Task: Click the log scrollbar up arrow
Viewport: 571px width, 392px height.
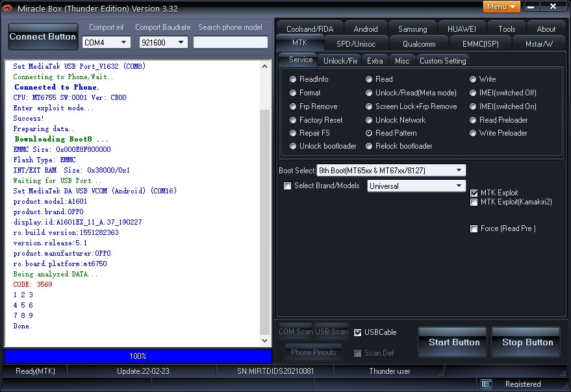Action: tap(265, 66)
